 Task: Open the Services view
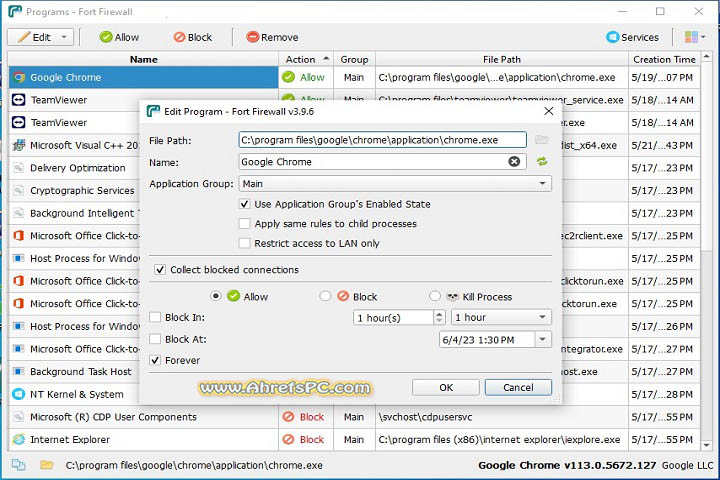click(632, 37)
